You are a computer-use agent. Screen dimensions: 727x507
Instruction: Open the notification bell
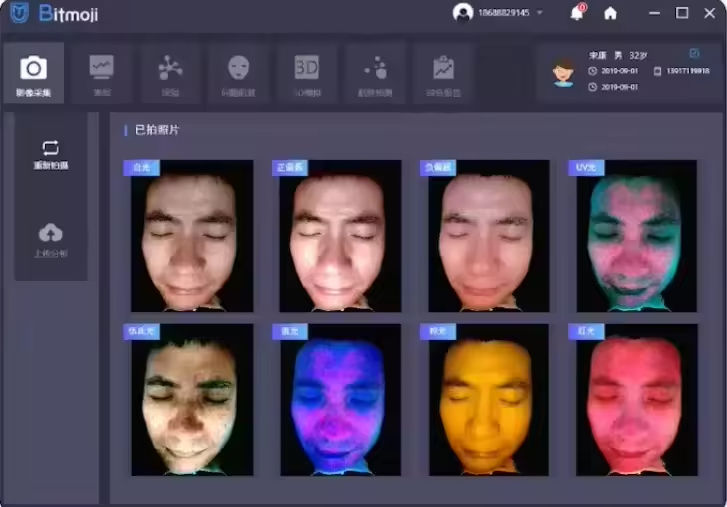point(577,13)
